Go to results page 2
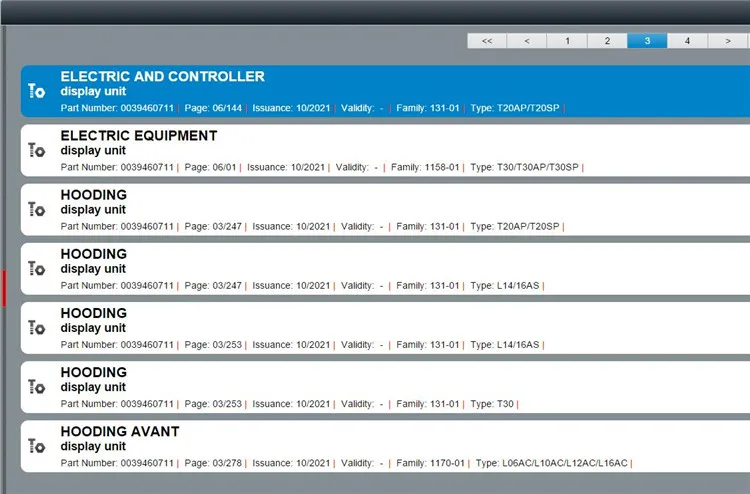750x494 pixels. (607, 41)
